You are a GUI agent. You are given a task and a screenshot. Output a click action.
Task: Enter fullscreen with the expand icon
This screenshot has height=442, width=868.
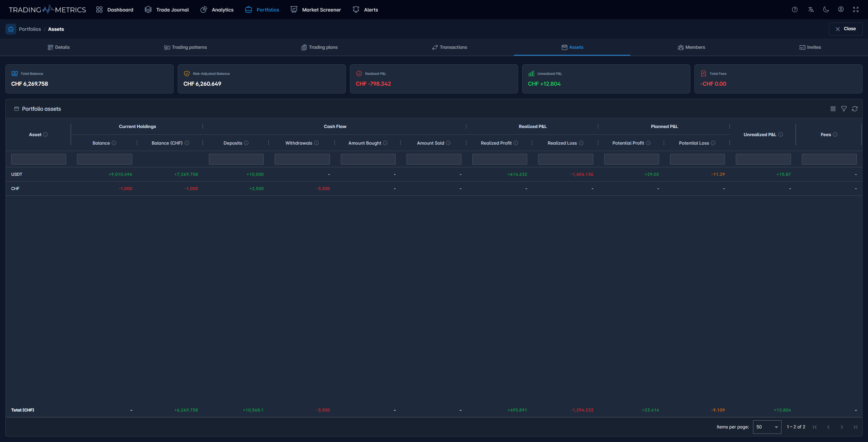click(856, 9)
